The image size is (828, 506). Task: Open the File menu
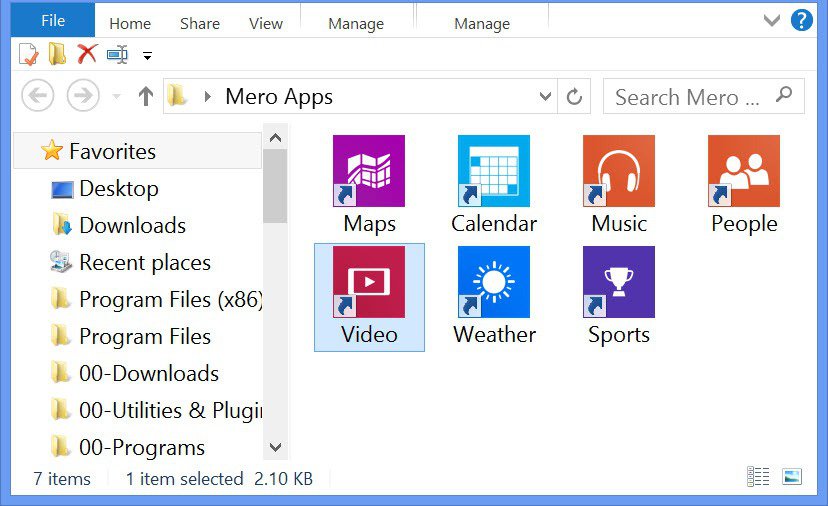[x=53, y=20]
